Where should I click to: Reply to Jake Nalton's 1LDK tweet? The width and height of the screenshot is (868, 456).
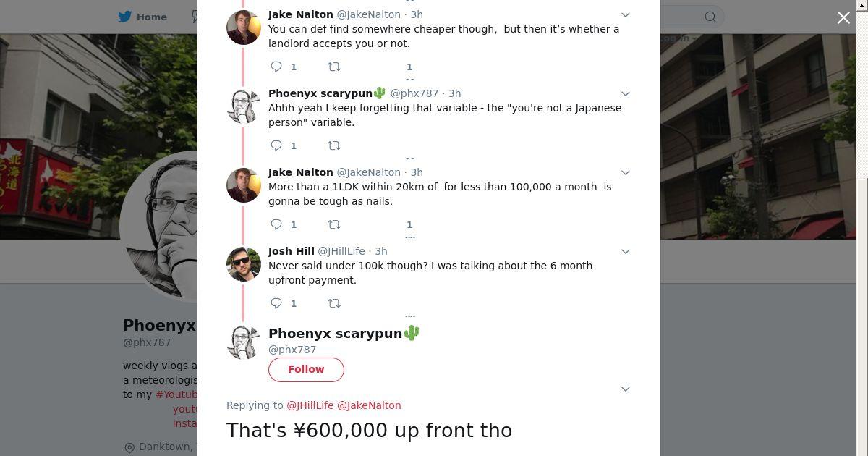click(276, 224)
